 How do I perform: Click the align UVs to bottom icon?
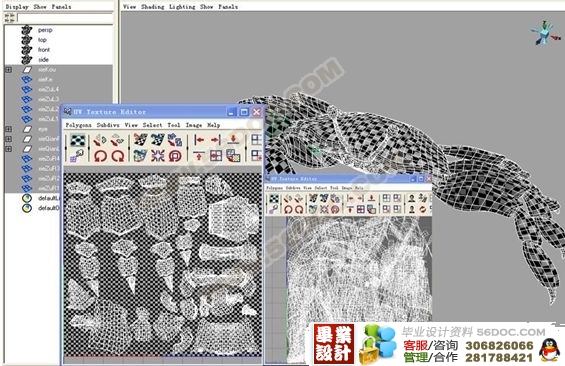point(233,140)
